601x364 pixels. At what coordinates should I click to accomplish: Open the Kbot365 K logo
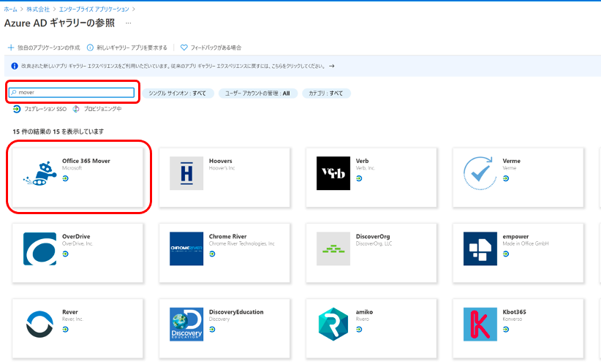pos(480,324)
